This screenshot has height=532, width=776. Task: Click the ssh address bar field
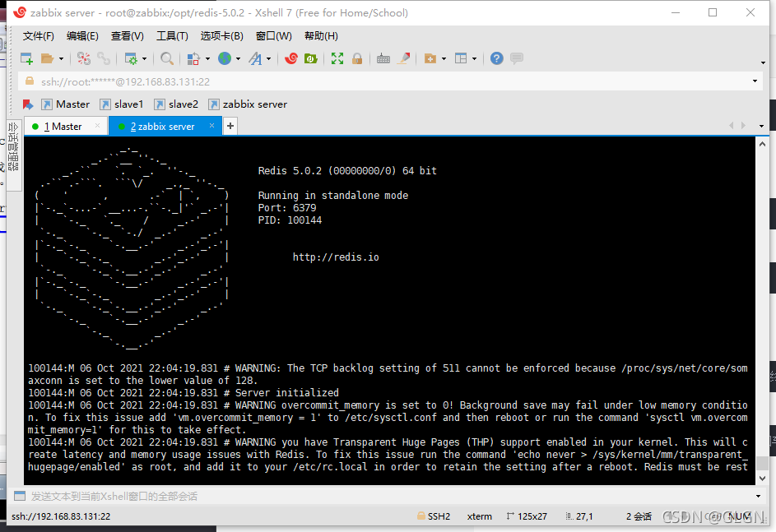(386, 81)
